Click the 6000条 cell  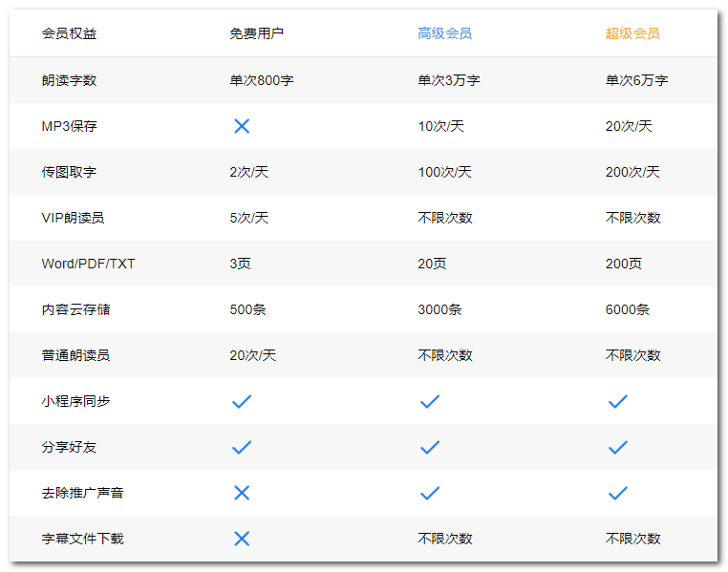click(x=628, y=309)
